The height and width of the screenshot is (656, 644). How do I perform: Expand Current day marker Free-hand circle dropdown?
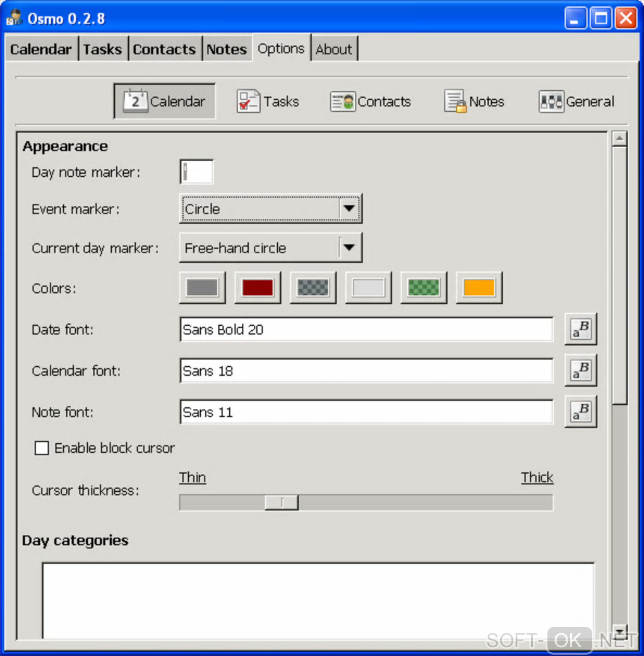pos(271,247)
